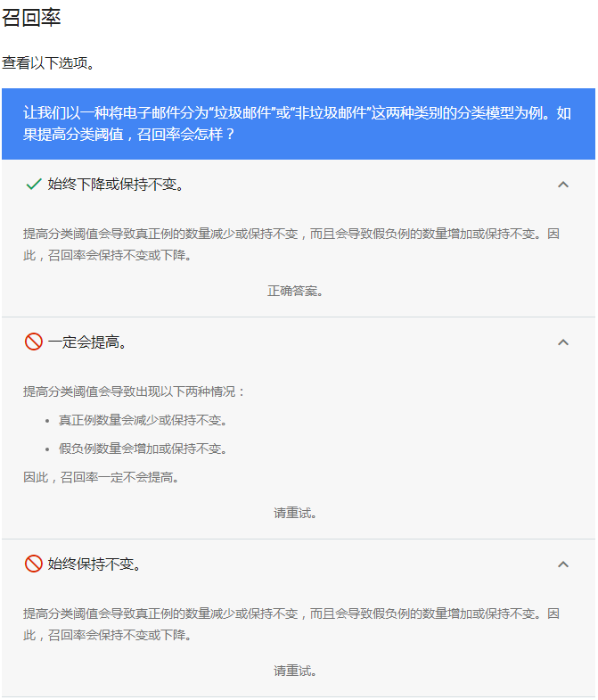Collapse the 一定会提高 answer using its chevron
Viewport: 598px width, 700px height.
[x=562, y=342]
